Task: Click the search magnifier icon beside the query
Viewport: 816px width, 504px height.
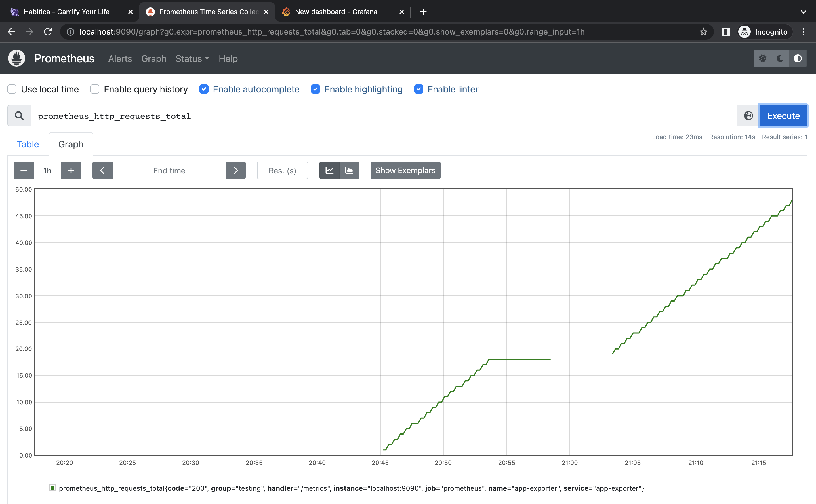Action: 19,116
